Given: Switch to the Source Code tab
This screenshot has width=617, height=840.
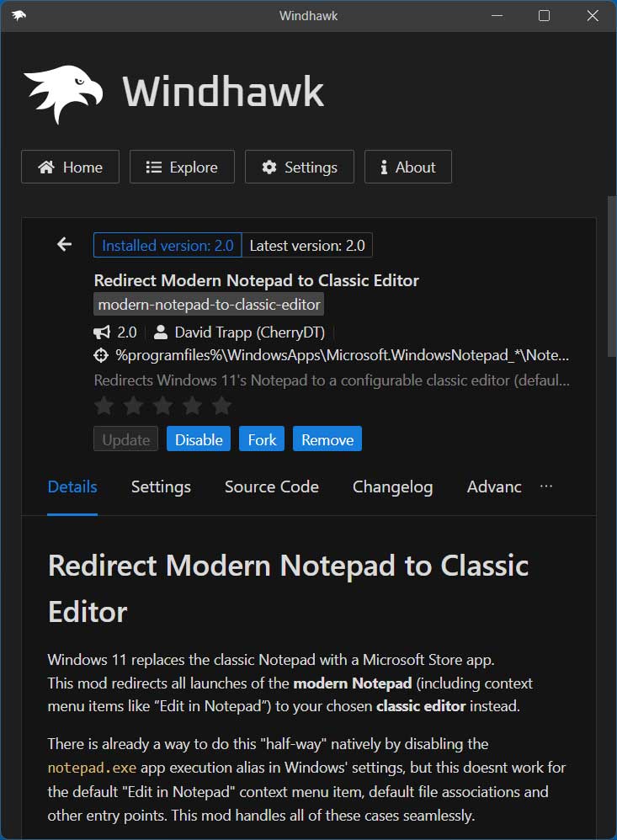Looking at the screenshot, I should 271,487.
